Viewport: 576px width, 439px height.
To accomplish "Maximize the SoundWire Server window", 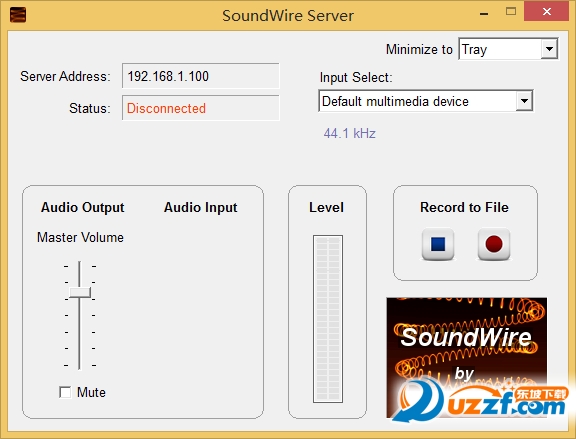I will [x=511, y=12].
